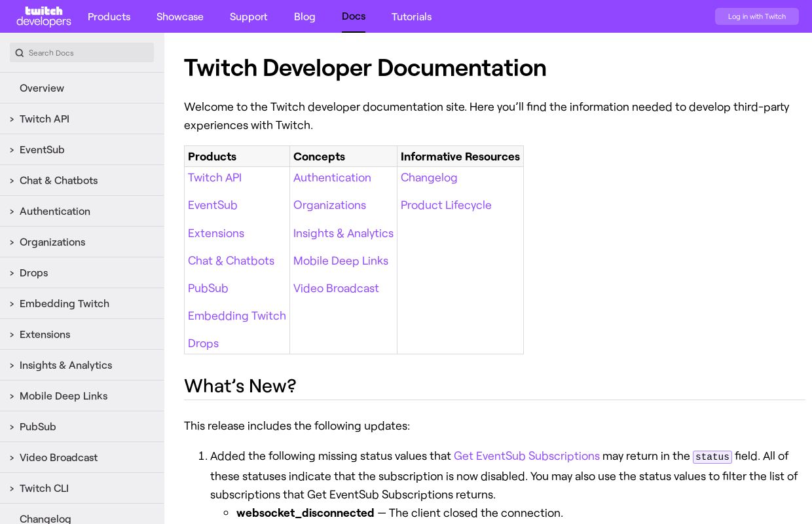This screenshot has width=812, height=524.
Task: Follow Chat & Chatbots table link
Action: (x=231, y=261)
